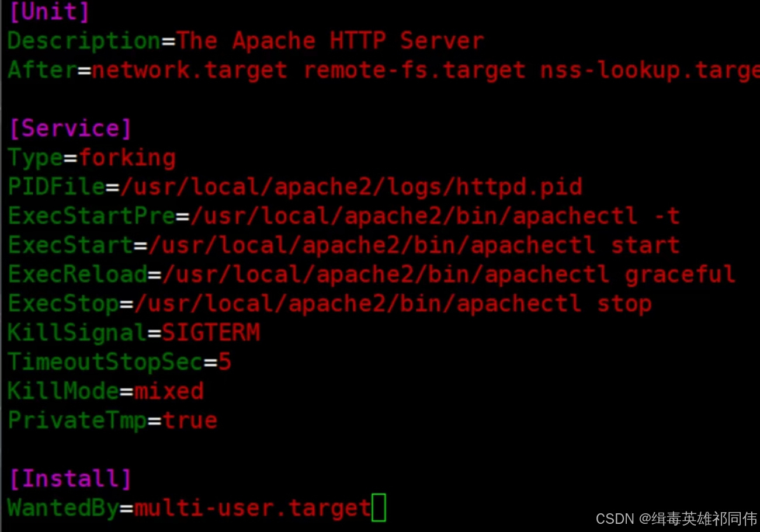Click the [Service] section header

coord(70,128)
